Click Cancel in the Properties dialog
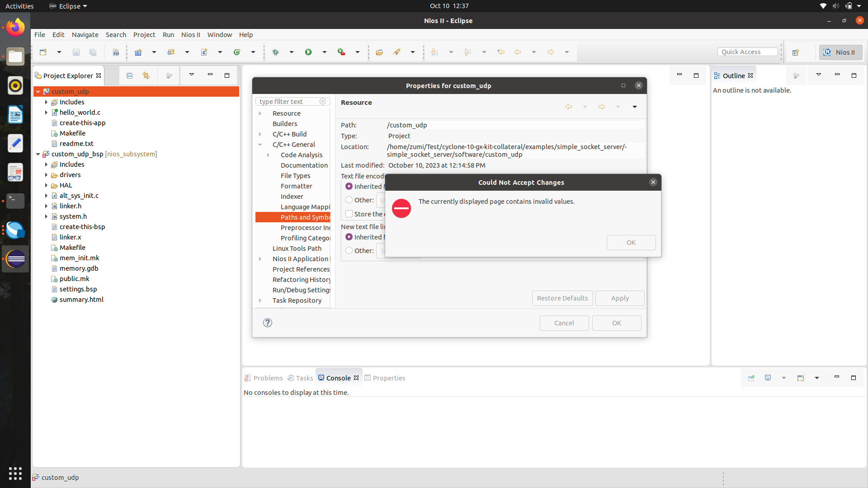Image resolution: width=868 pixels, height=488 pixels. (x=564, y=323)
